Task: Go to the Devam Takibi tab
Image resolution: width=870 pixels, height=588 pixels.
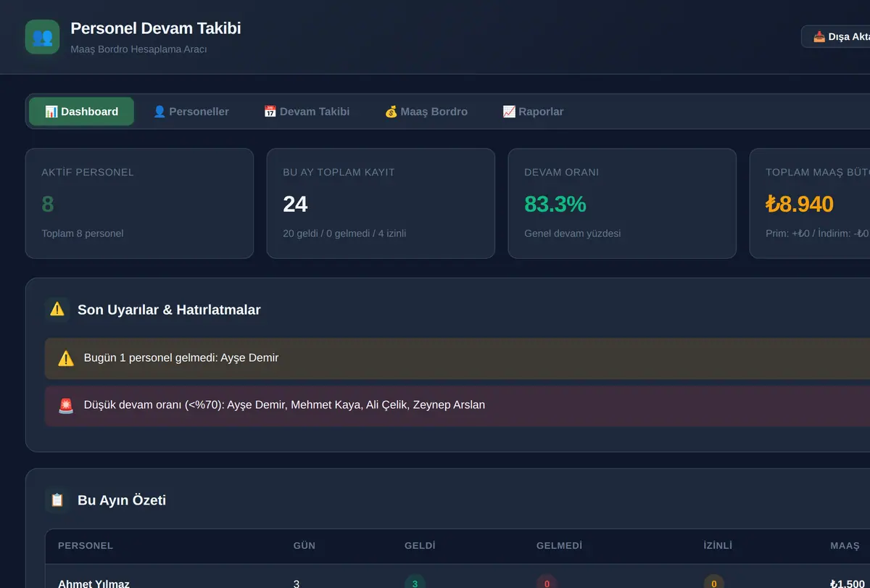Action: (307, 112)
